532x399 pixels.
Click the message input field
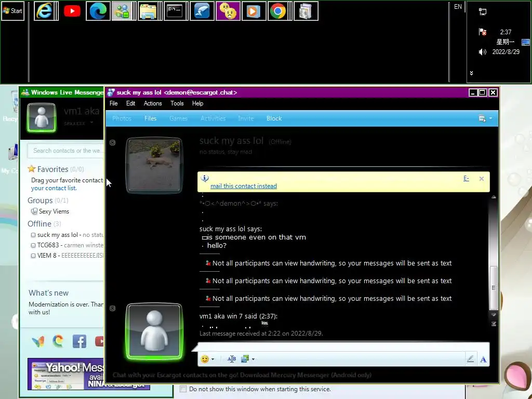[343, 348]
